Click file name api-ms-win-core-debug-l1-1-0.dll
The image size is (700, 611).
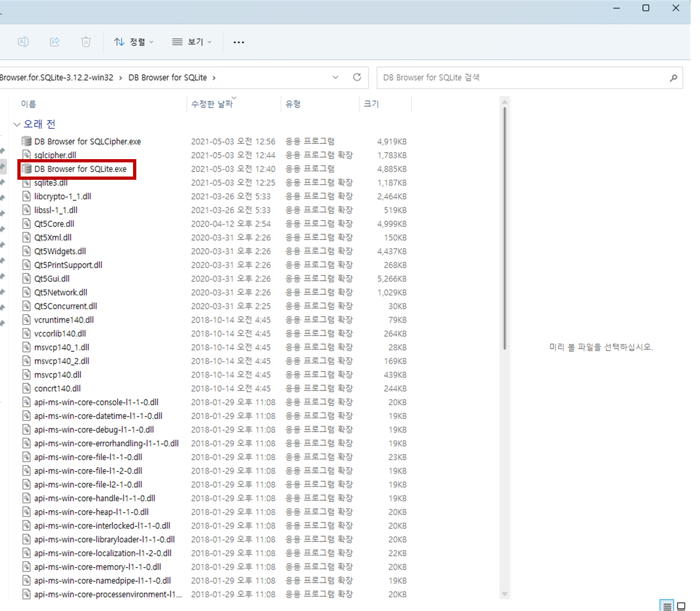click(x=94, y=430)
